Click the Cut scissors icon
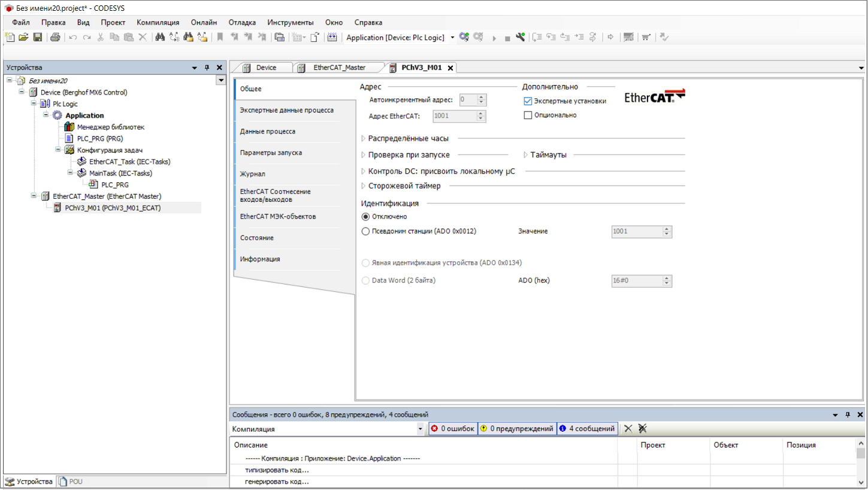The image size is (868, 490). tap(101, 37)
